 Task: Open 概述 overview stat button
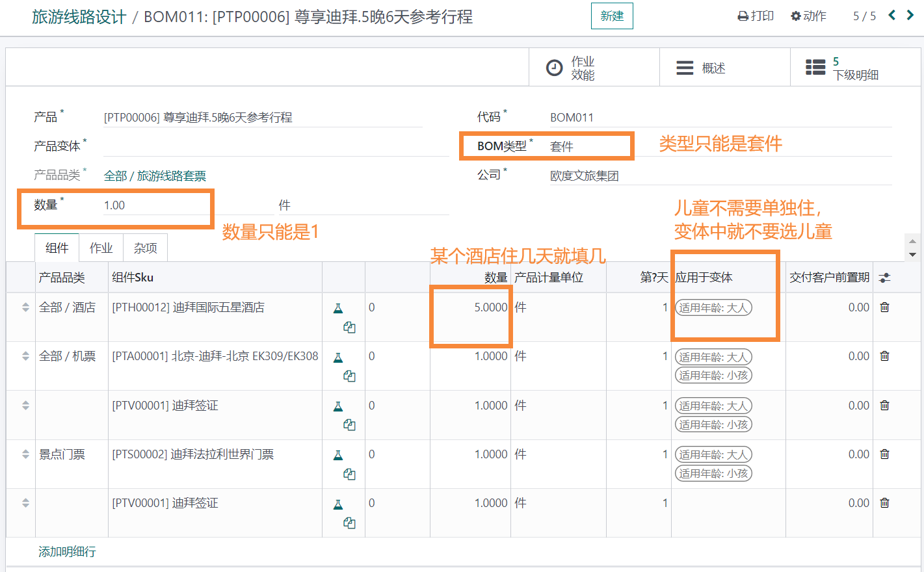pos(725,68)
